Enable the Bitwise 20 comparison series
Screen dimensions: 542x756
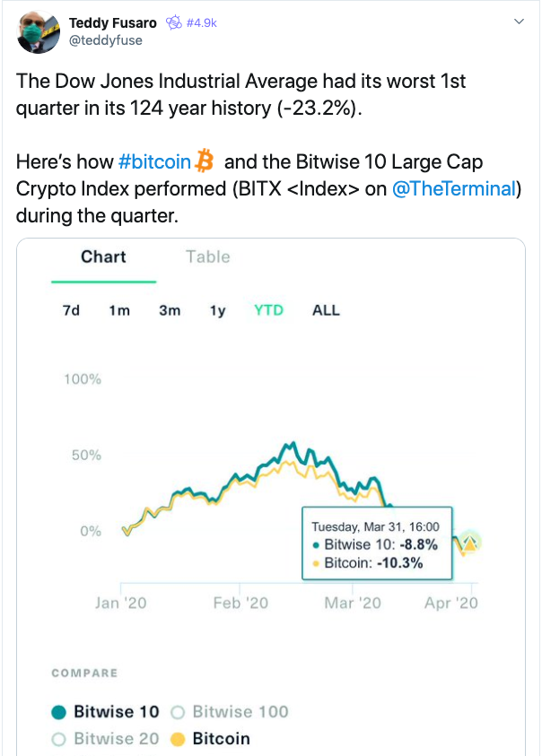point(105,739)
